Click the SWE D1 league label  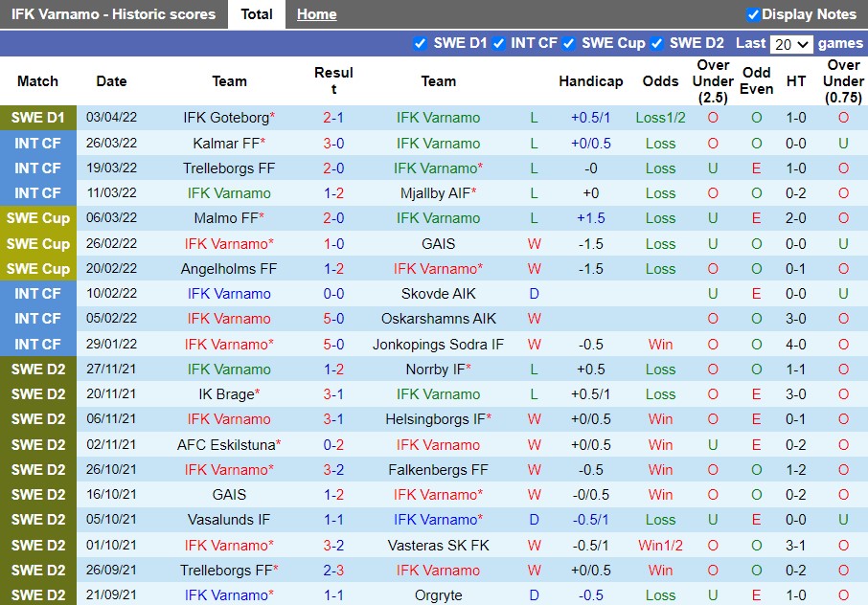tap(38, 118)
